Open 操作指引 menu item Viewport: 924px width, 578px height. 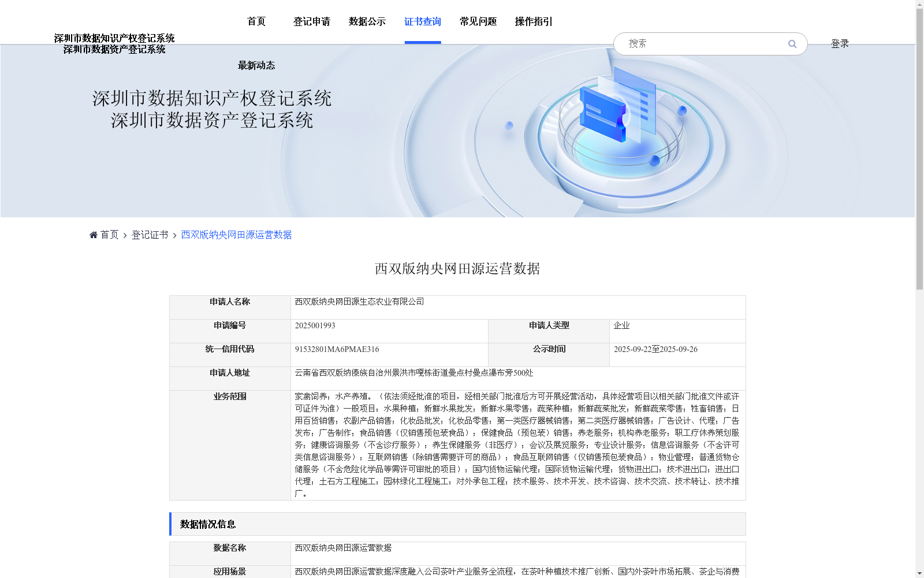(x=534, y=21)
